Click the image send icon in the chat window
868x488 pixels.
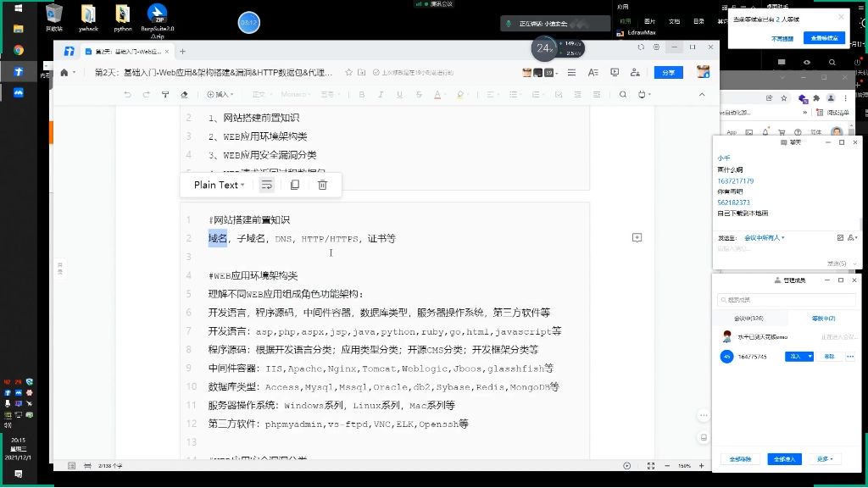(x=840, y=238)
